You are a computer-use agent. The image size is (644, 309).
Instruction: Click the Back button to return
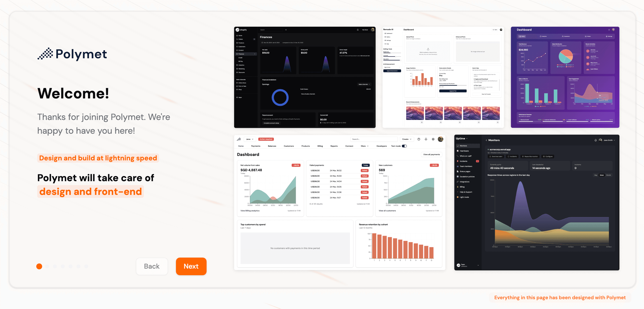click(152, 266)
